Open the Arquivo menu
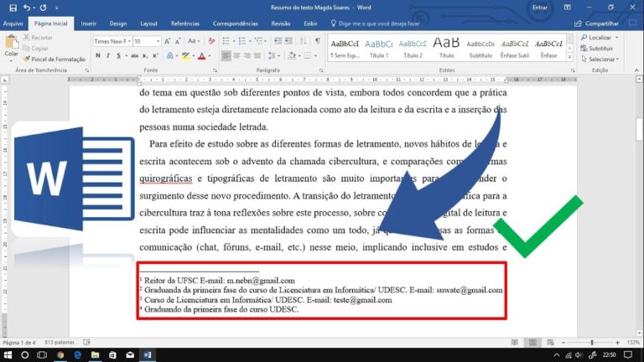 point(13,23)
